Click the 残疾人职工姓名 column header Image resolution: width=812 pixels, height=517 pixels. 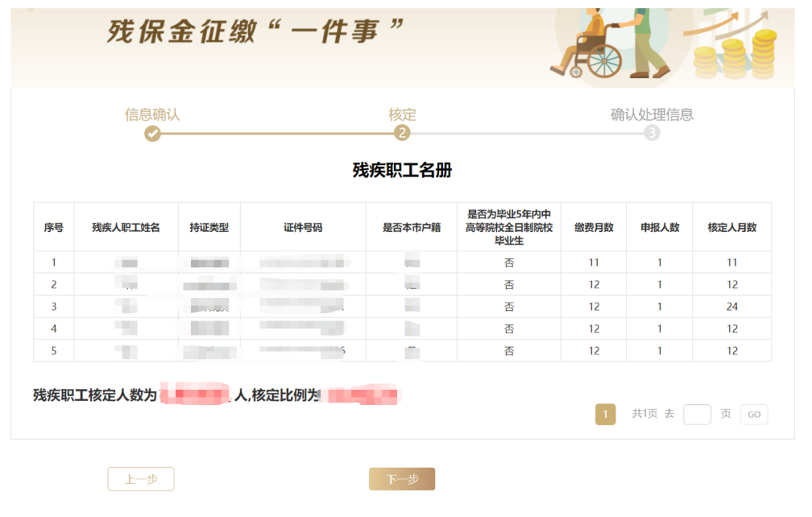[126, 227]
